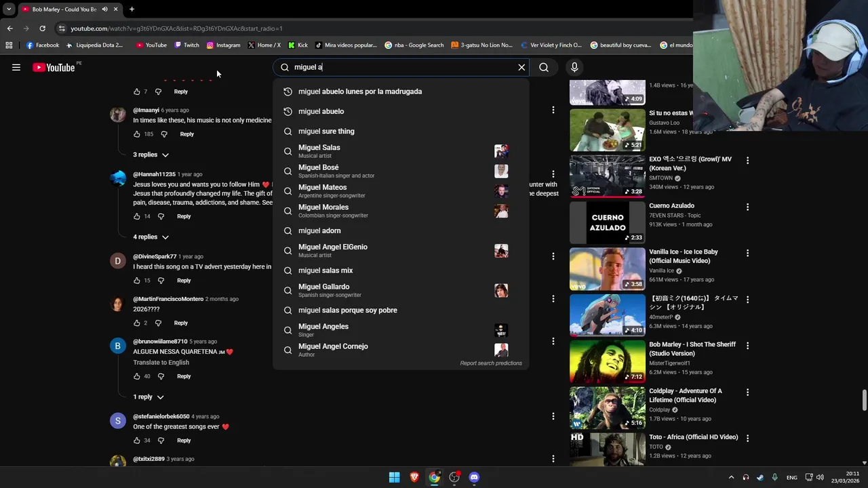The height and width of the screenshot is (488, 868).
Task: Pick the Miguel Angel Cornejo author suggestion
Action: [x=401, y=350]
